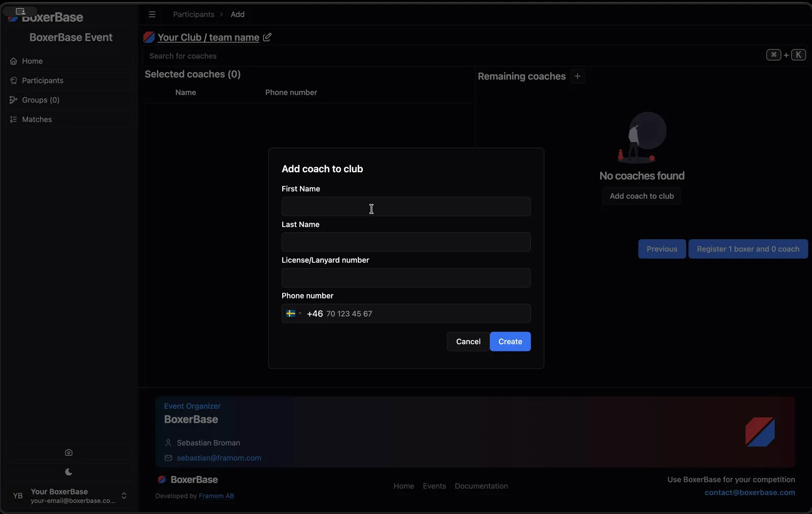Click the plus icon beside Remaining coaches

[577, 76]
